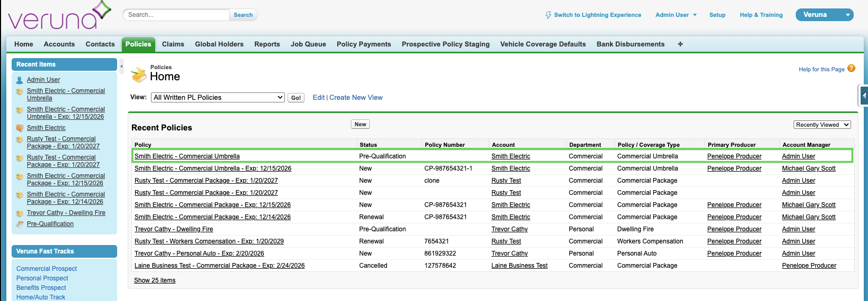Open Help & Training link
The width and height of the screenshot is (868, 301).
pos(761,15)
